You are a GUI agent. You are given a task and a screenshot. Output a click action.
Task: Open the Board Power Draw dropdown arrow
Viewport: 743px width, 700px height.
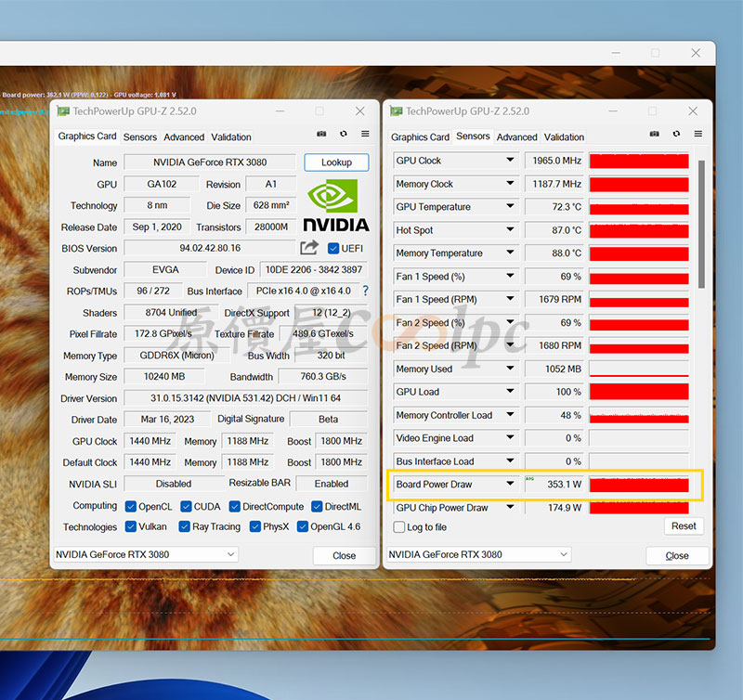pos(510,484)
